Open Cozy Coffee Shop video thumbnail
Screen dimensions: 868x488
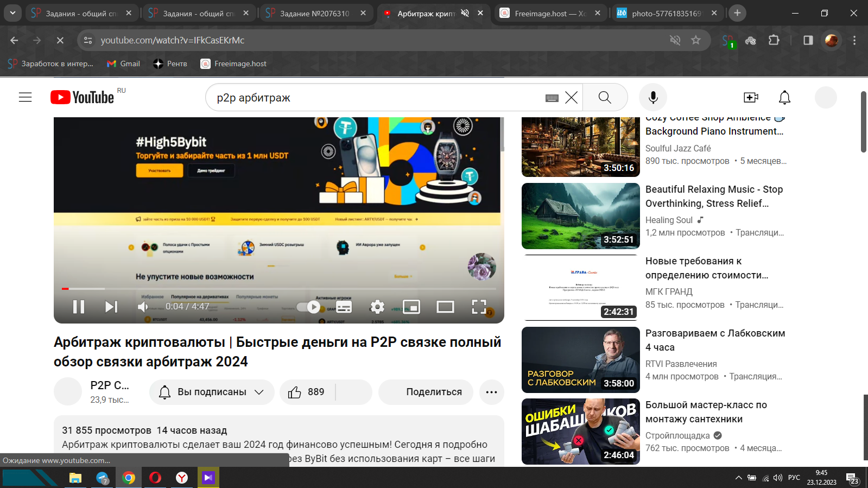pos(581,147)
